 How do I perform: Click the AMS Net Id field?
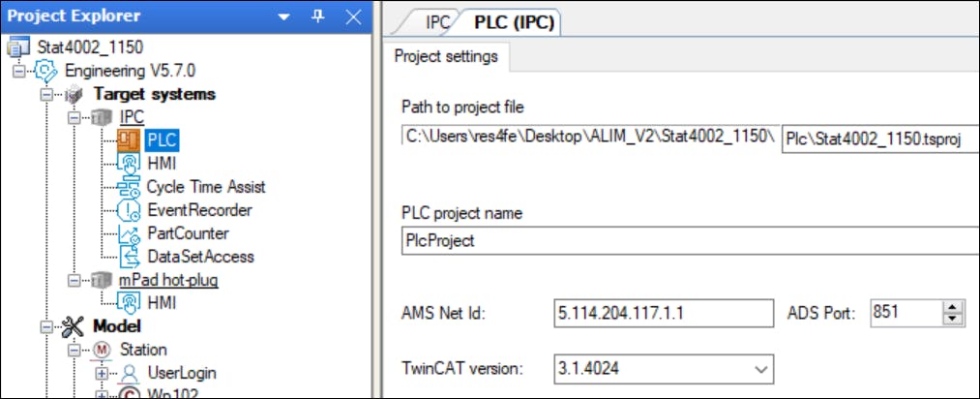coord(663,313)
